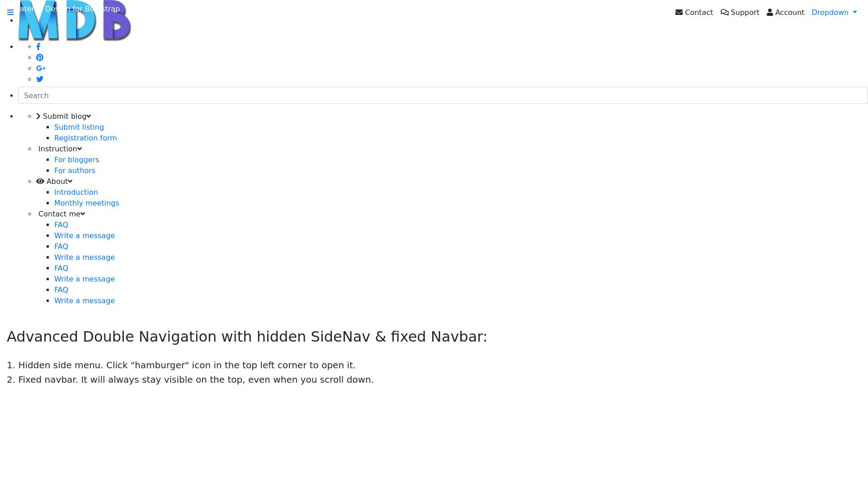Click the Google Plus social icon
868x488 pixels.
coord(41,68)
